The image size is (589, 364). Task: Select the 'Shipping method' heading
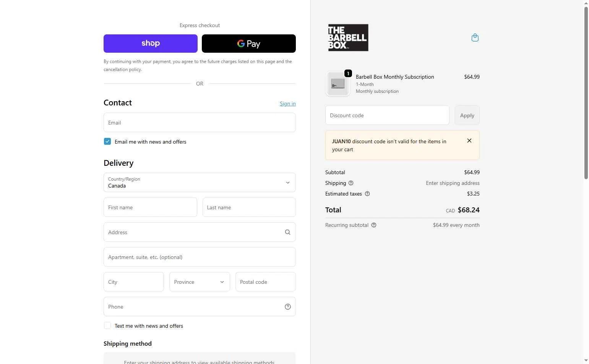click(x=128, y=343)
